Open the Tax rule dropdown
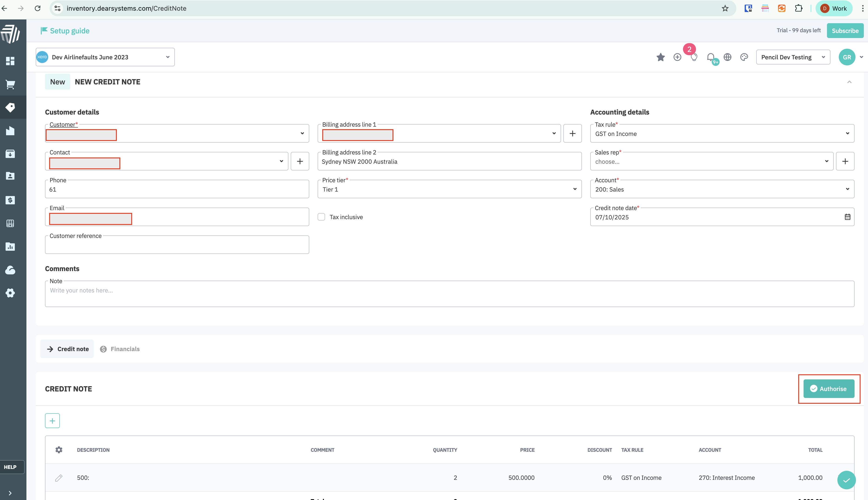 (722, 134)
